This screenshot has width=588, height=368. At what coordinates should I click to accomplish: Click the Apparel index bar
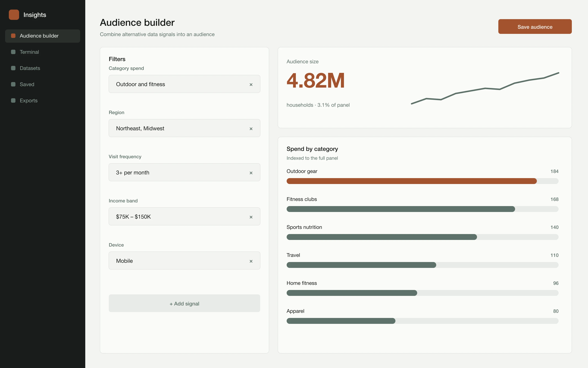coord(422,321)
